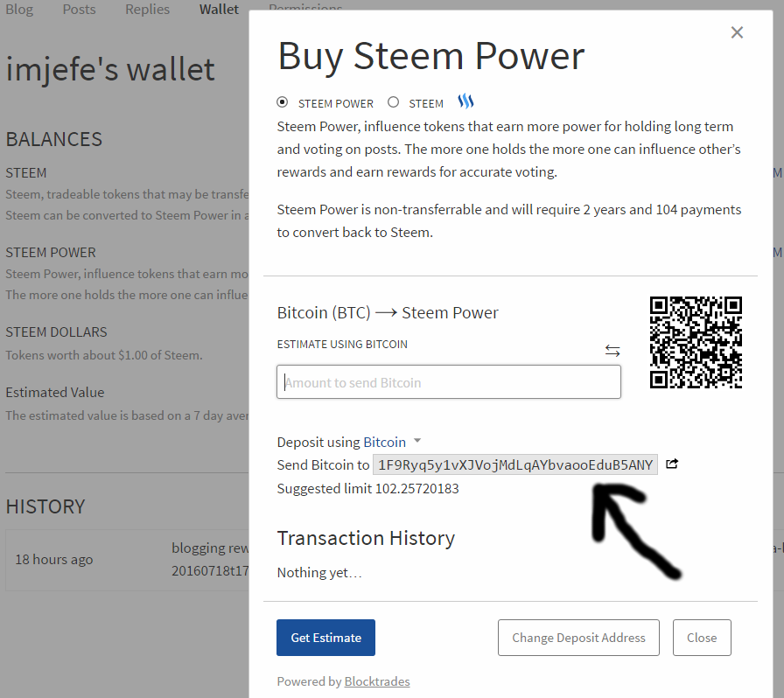
Task: Swap the estimate direction arrows icon
Action: point(612,351)
